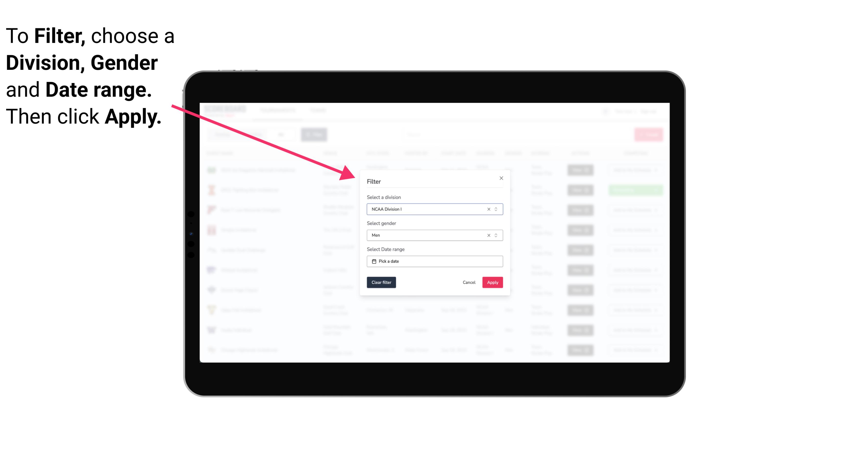
Task: Click the calendar icon in date field
Action: click(373, 261)
